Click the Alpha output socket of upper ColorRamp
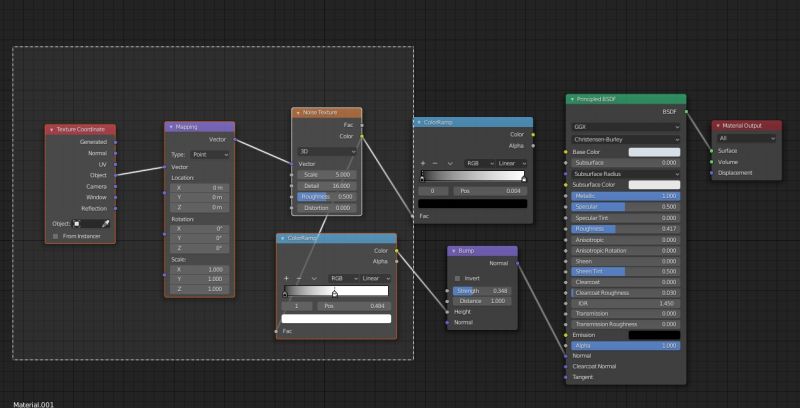The height and width of the screenshot is (408, 800). coord(533,145)
